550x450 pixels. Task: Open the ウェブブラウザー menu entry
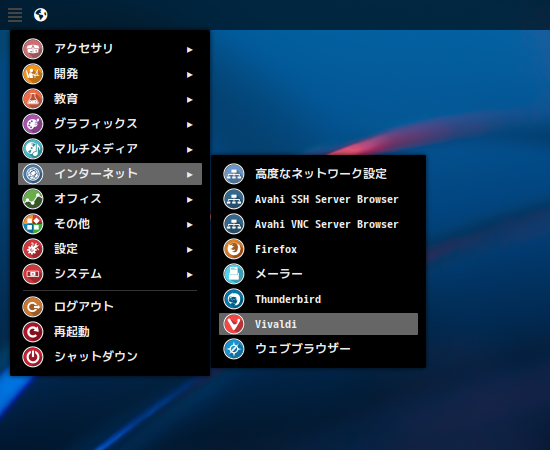click(318, 349)
